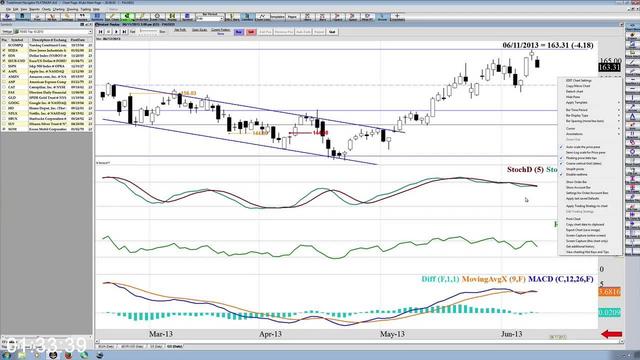Skip replay to the end

coord(124,31)
